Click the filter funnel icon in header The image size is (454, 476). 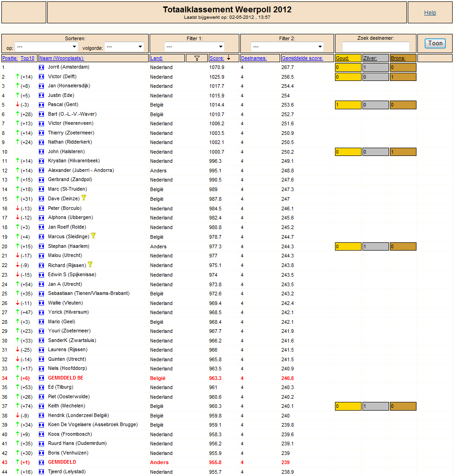(x=197, y=58)
